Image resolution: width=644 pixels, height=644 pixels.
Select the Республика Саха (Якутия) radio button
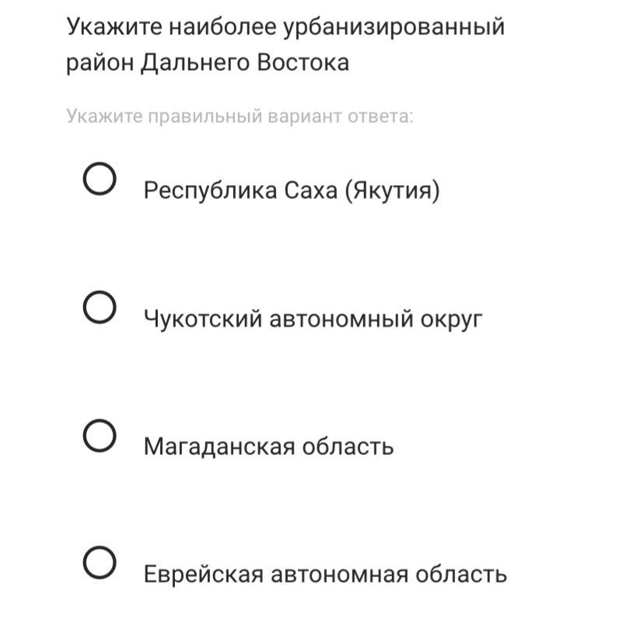point(100,179)
